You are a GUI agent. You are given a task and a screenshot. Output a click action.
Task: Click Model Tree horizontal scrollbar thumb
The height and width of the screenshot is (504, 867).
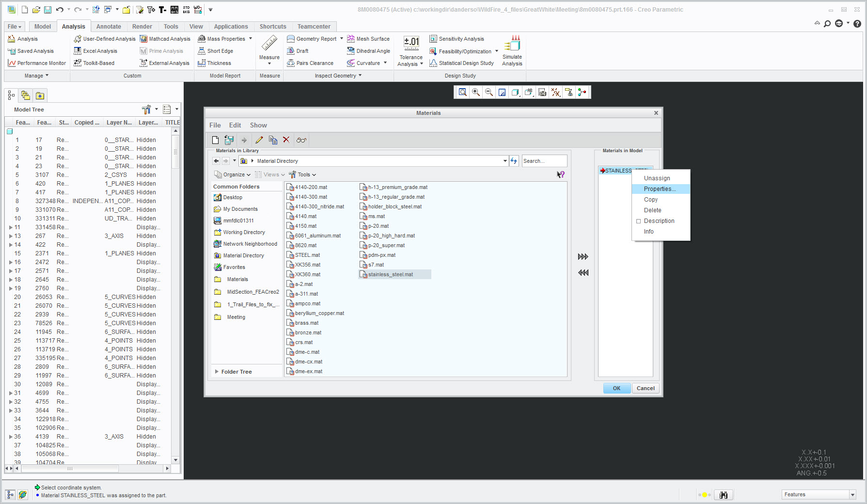pos(70,469)
